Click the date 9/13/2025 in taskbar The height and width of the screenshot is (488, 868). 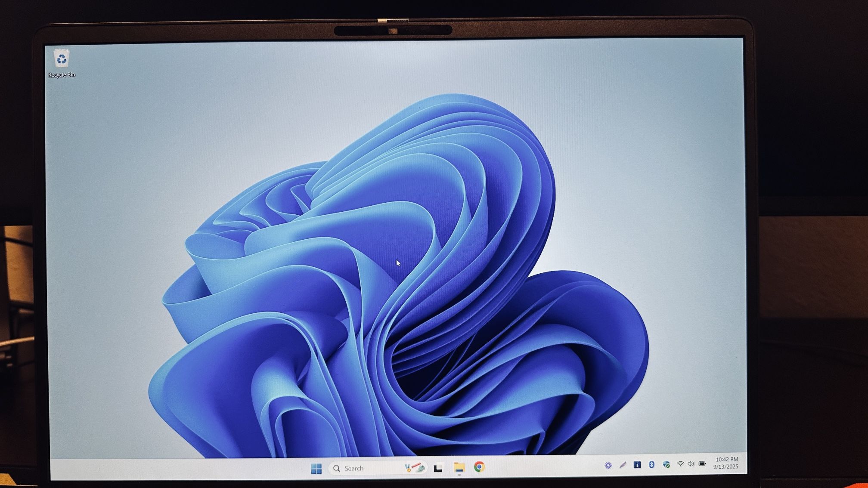point(726,466)
